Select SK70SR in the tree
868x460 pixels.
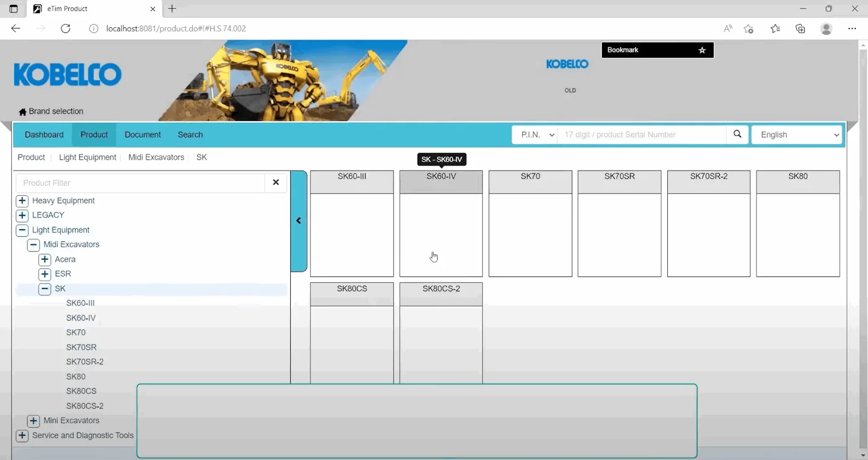(81, 348)
